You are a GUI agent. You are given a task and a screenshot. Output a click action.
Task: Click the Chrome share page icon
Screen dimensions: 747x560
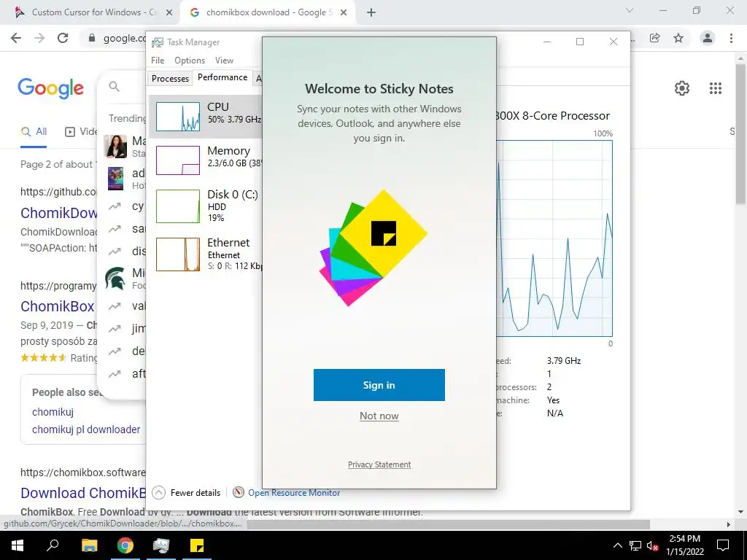tap(655, 38)
